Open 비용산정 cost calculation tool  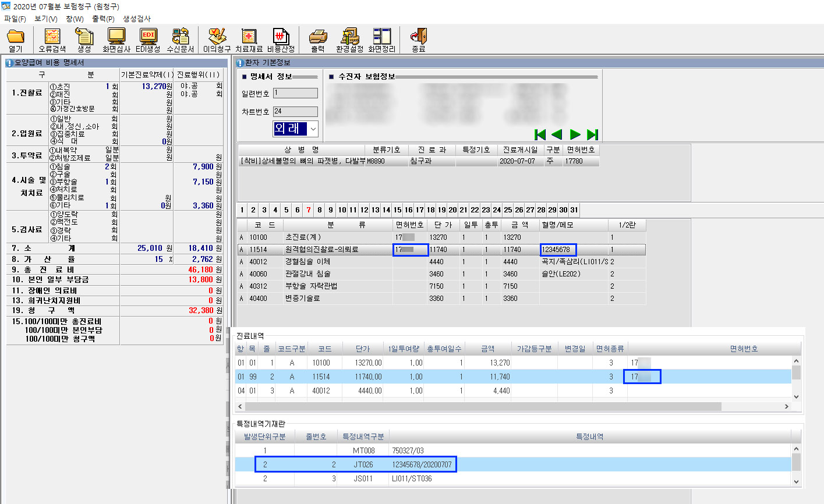click(281, 38)
